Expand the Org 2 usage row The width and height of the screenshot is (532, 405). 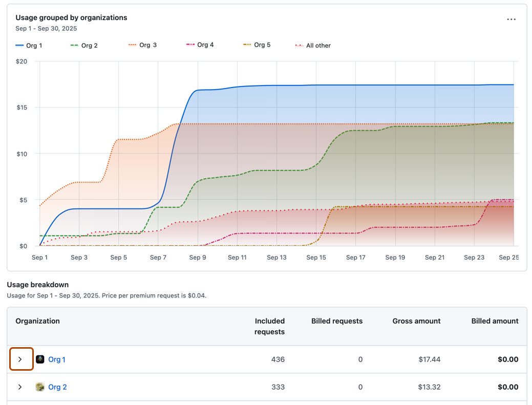(20, 387)
